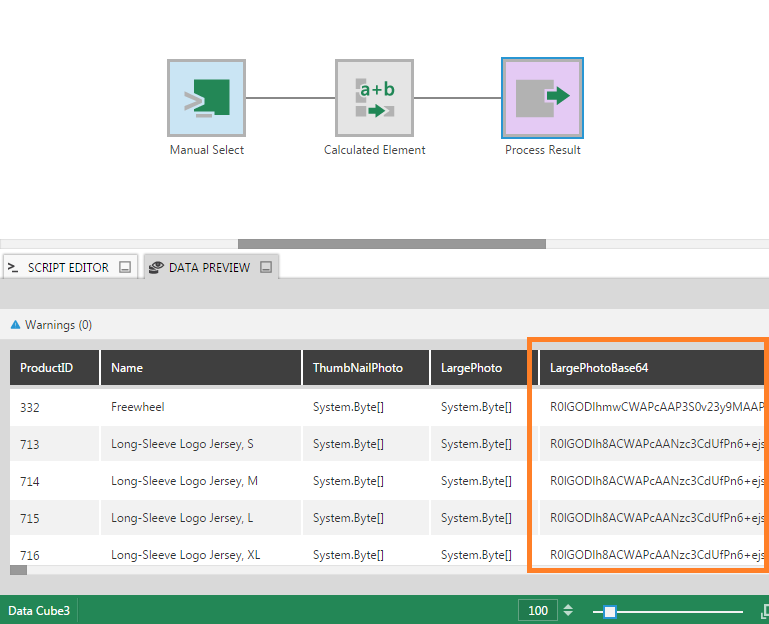Click the ThumbNailPhoto column header
The width and height of the screenshot is (769, 624).
(x=357, y=368)
